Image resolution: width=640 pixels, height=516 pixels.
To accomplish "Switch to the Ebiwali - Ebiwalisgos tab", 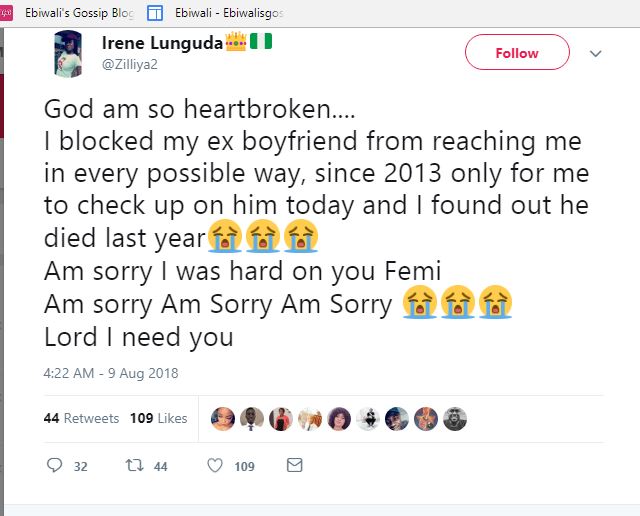I will point(240,13).
